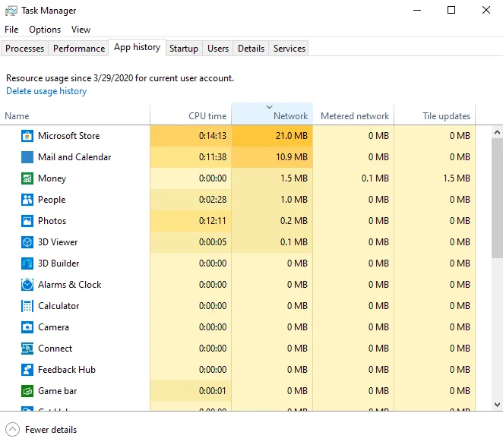This screenshot has width=503, height=448.
Task: Click the 0:12:11 CPU time value
Action: click(x=212, y=221)
